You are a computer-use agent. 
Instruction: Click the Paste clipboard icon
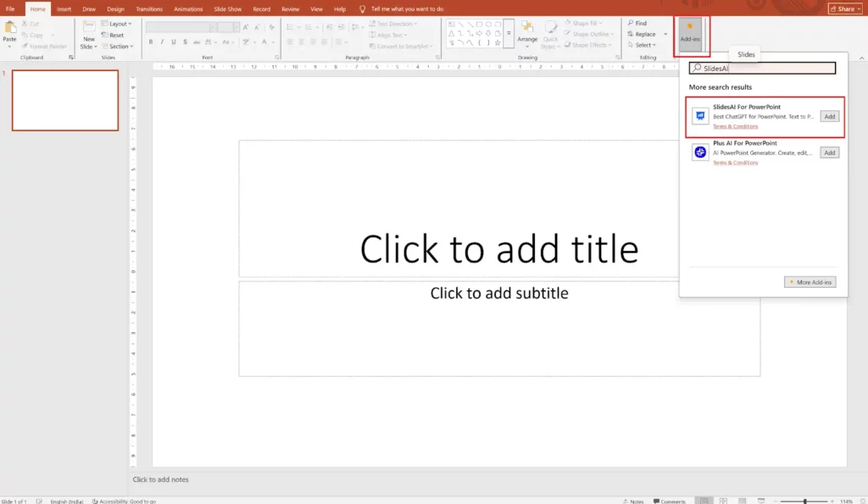coord(9,30)
